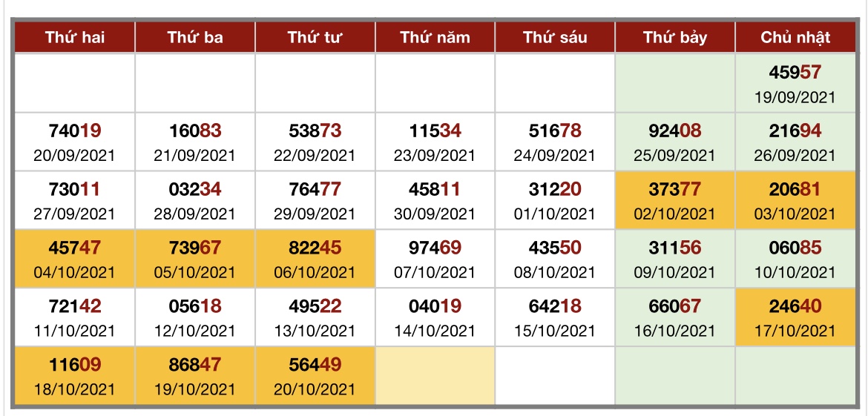Select result 53873 dated 22/09/2021
Image resolution: width=868 pixels, height=416 pixels.
(315, 142)
